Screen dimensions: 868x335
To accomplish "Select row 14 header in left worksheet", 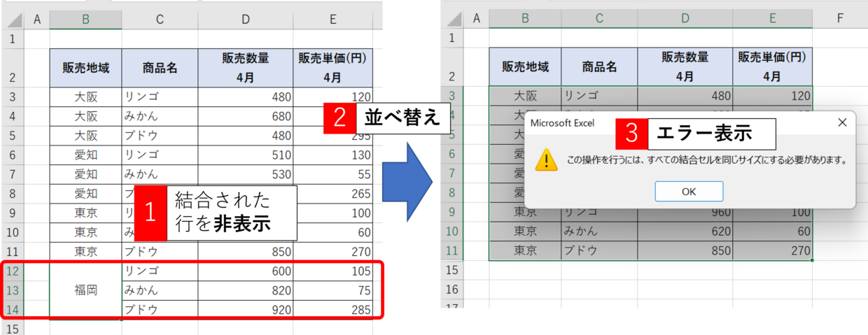I will point(12,308).
